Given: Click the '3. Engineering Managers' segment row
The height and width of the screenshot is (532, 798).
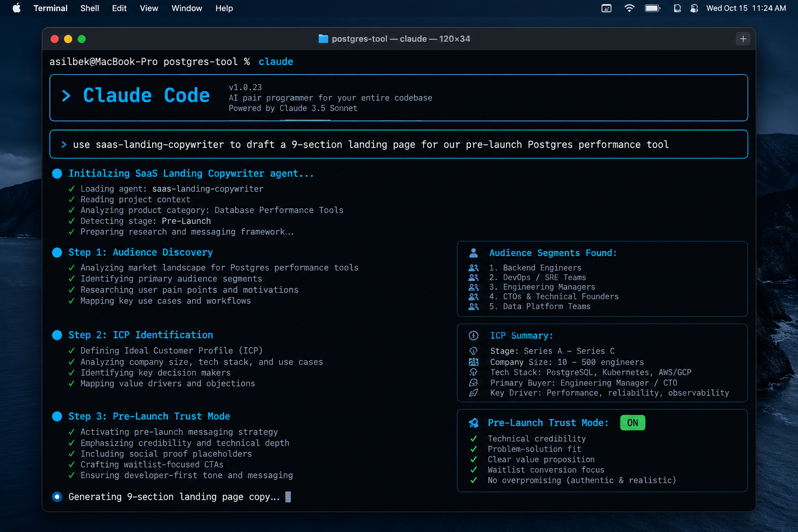Looking at the screenshot, I should pos(542,287).
